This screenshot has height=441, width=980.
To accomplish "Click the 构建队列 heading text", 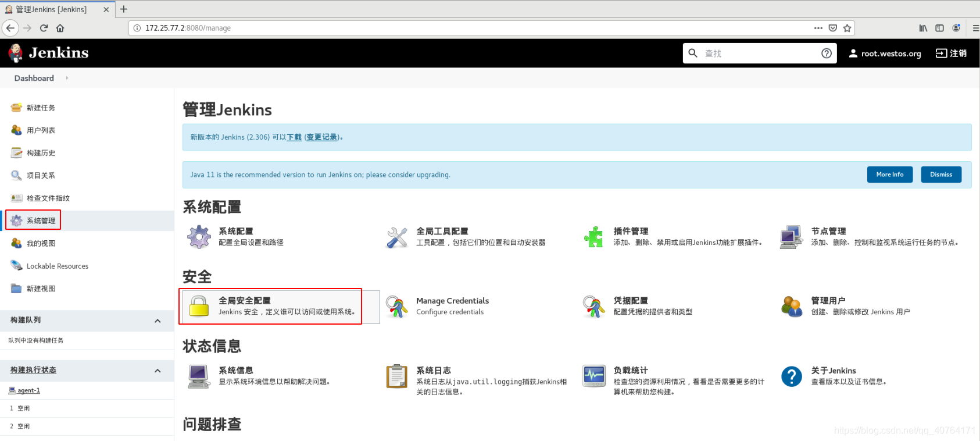I will (x=26, y=320).
